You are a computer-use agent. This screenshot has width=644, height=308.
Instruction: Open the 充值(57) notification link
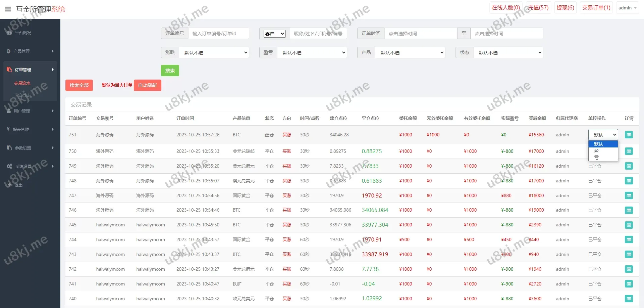pos(538,8)
